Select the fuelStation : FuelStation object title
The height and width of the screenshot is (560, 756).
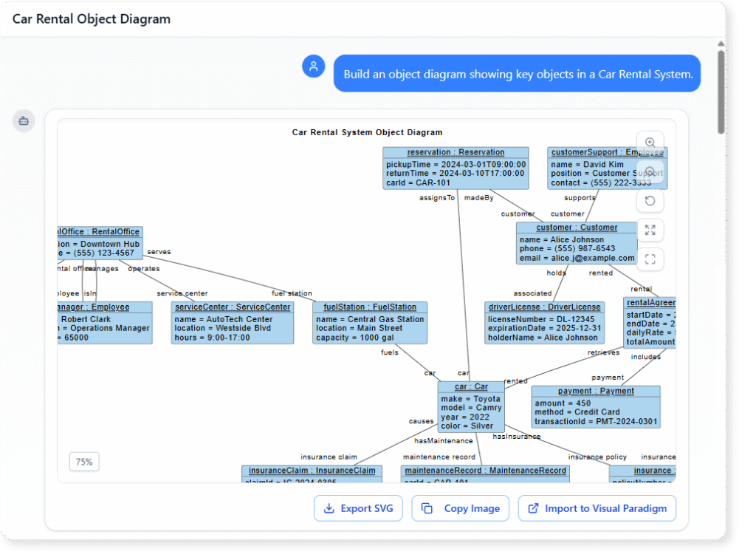pos(370,307)
